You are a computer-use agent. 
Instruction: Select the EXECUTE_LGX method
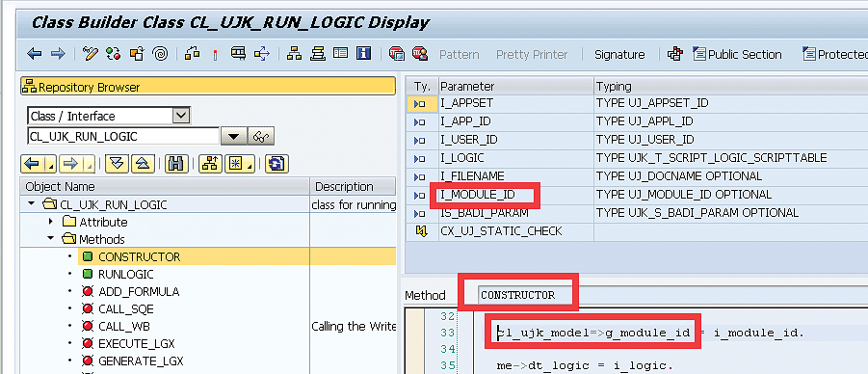[x=136, y=343]
